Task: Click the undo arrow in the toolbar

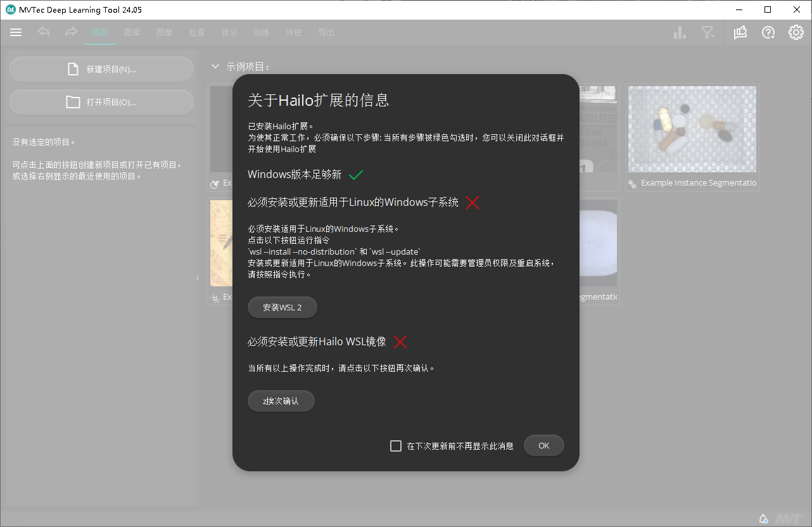Action: (44, 32)
